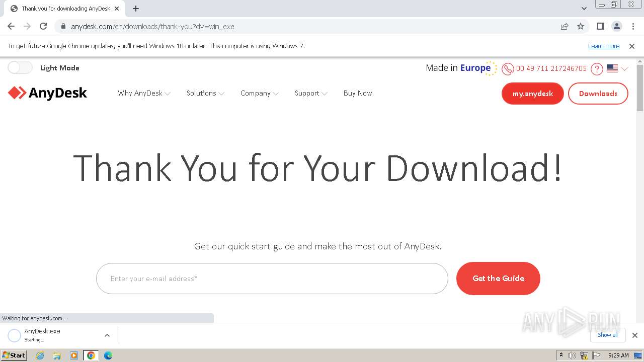Open the Chrome profile avatar

617,26
